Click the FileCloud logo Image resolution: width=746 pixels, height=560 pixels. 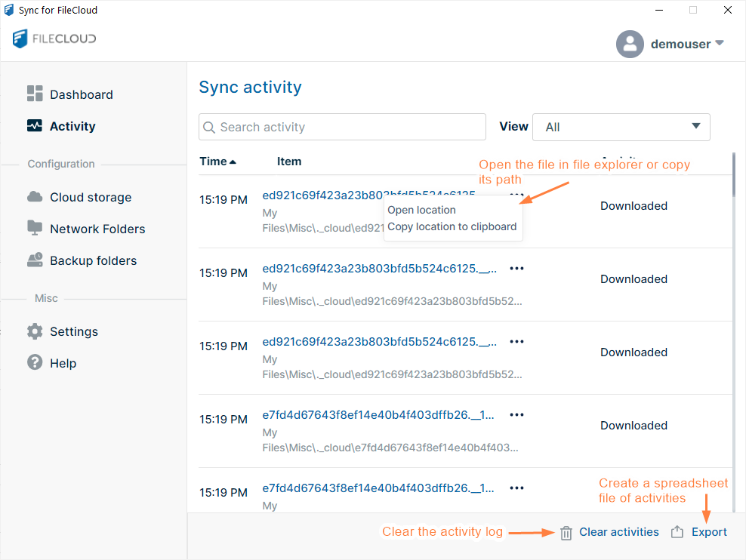53,38
